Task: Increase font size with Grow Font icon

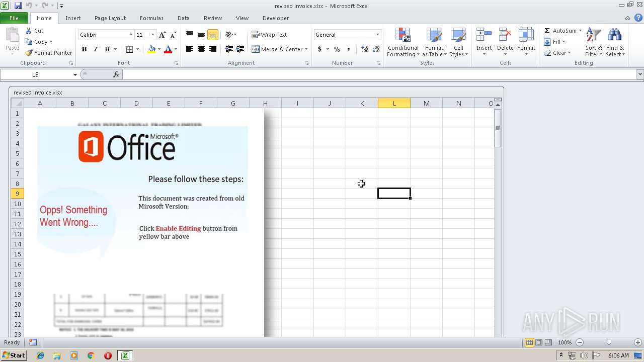Action: (x=162, y=35)
